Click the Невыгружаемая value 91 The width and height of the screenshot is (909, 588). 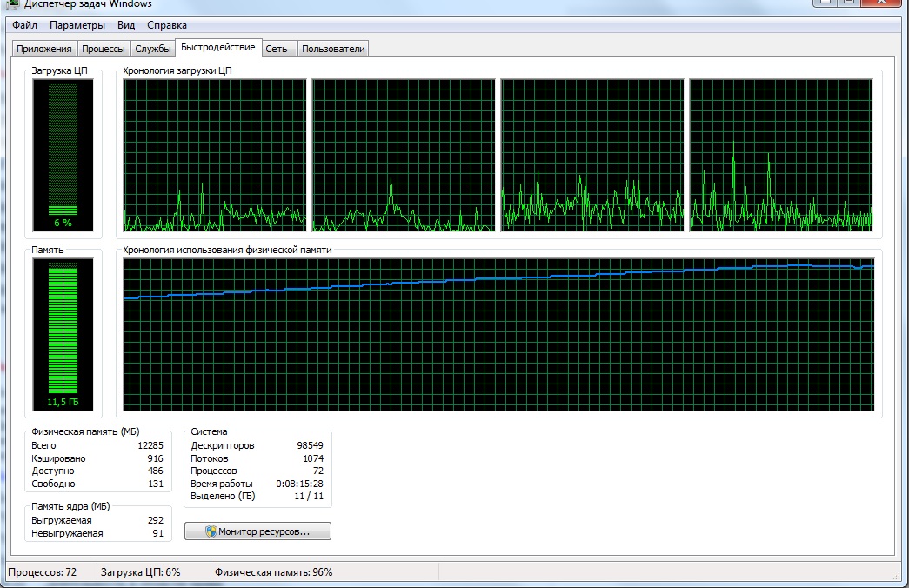click(158, 533)
